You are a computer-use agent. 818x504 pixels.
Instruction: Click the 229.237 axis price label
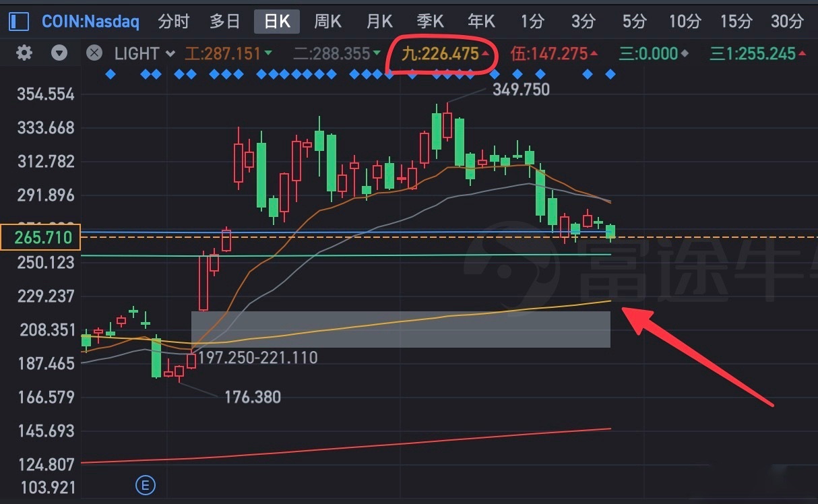coord(44,296)
